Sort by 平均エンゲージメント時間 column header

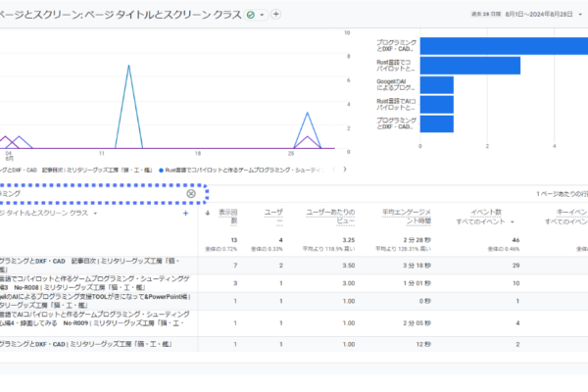coord(407,217)
